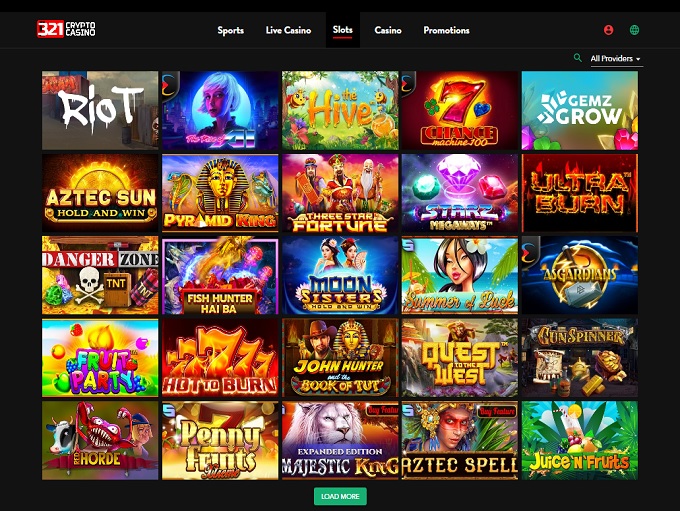
Task: Click the 321 Crypto Casino logo
Action: (66, 29)
